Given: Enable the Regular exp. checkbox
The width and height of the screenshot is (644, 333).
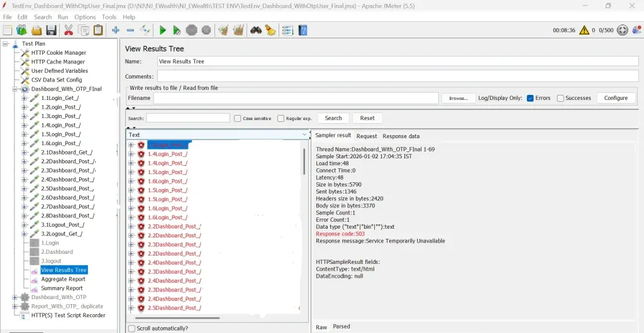Looking at the screenshot, I should pyautogui.click(x=281, y=118).
